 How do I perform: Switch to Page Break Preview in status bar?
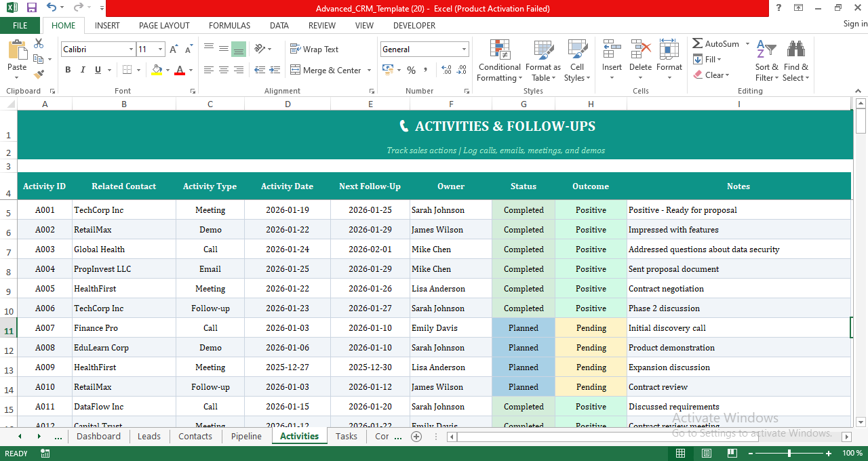(x=732, y=453)
